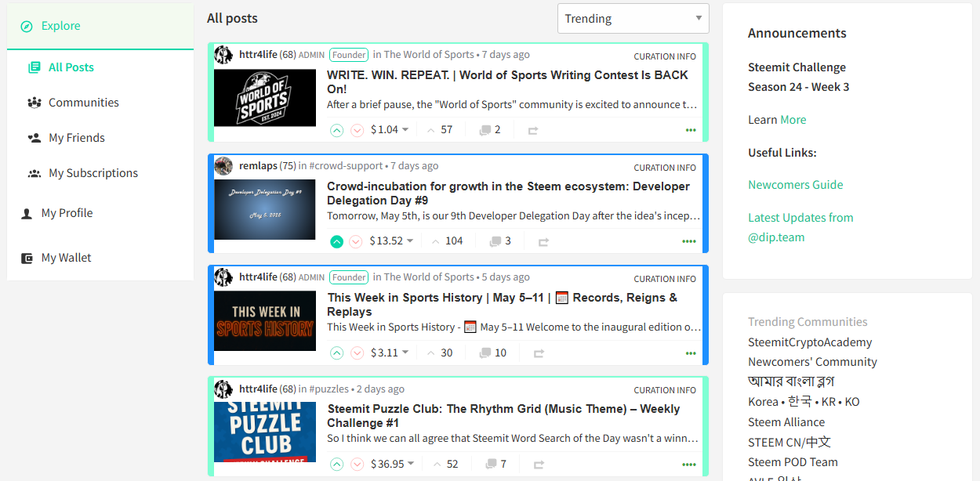Open the #crowd-support tag link
Screen dimensions: 980x481
pos(346,166)
